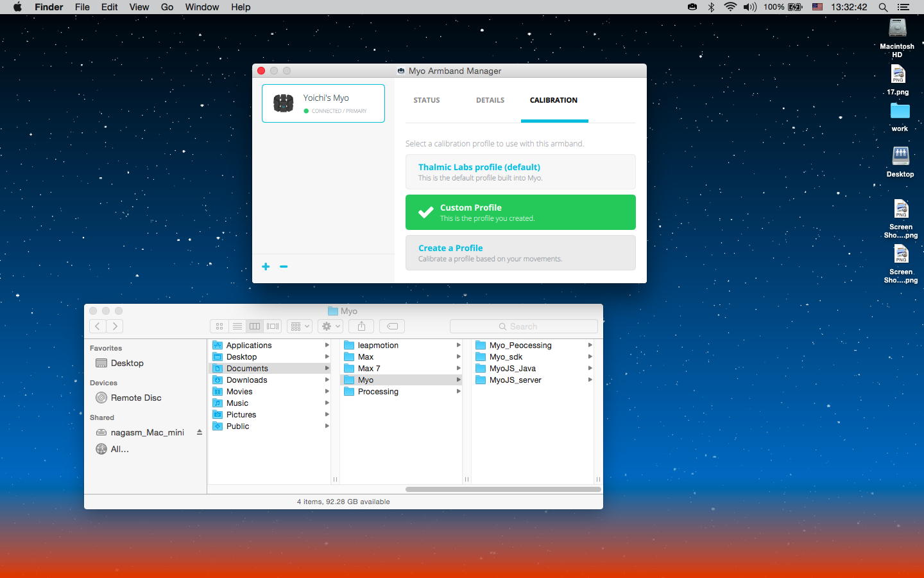
Task: Open the Finder arrange-by dropdown
Action: (300, 326)
